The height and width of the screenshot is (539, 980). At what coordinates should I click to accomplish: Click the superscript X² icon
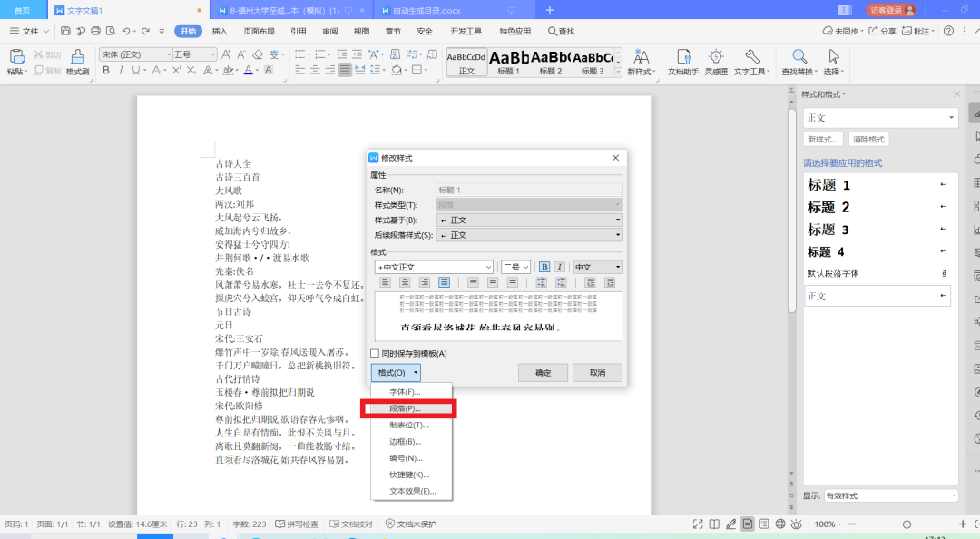[176, 70]
